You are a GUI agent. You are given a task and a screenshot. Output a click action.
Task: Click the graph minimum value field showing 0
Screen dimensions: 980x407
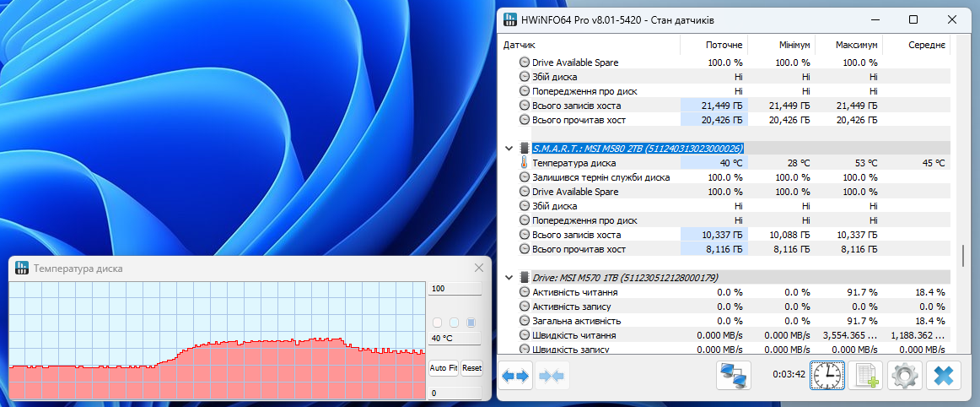pyautogui.click(x=455, y=393)
